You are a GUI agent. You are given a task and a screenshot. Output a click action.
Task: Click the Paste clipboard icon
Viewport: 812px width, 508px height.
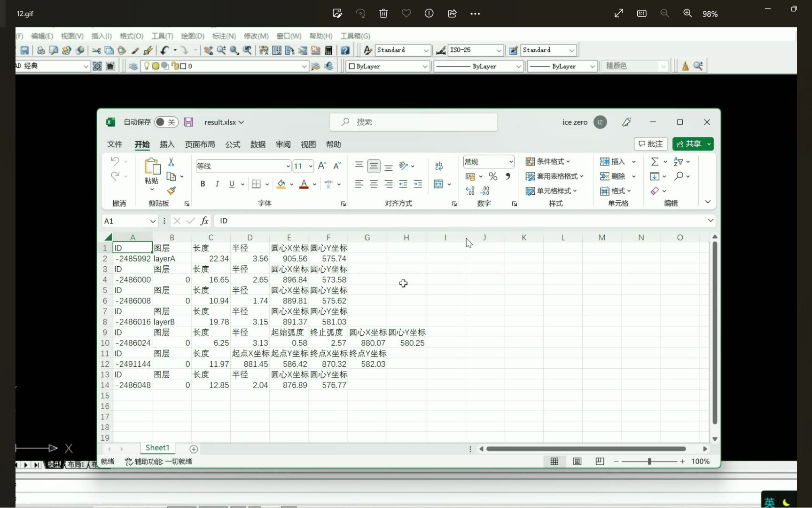pos(152,167)
